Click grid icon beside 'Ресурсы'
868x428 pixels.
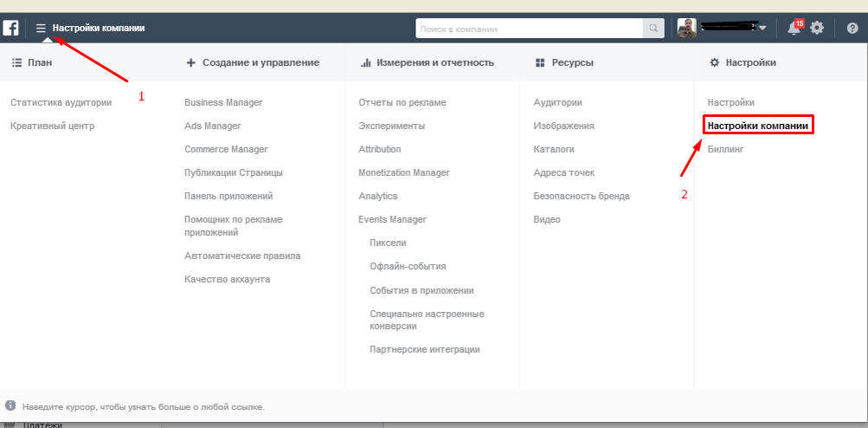pos(540,62)
